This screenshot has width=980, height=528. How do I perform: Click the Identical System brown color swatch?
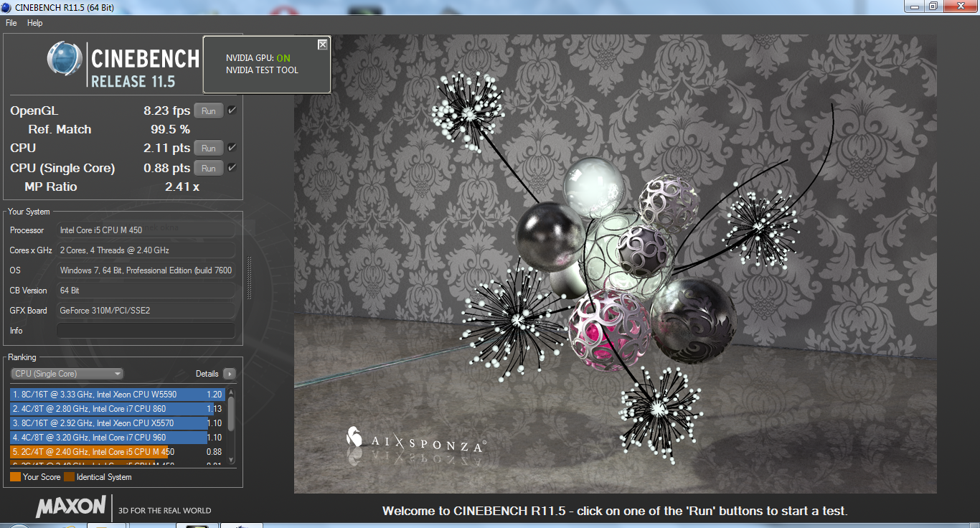tap(69, 477)
